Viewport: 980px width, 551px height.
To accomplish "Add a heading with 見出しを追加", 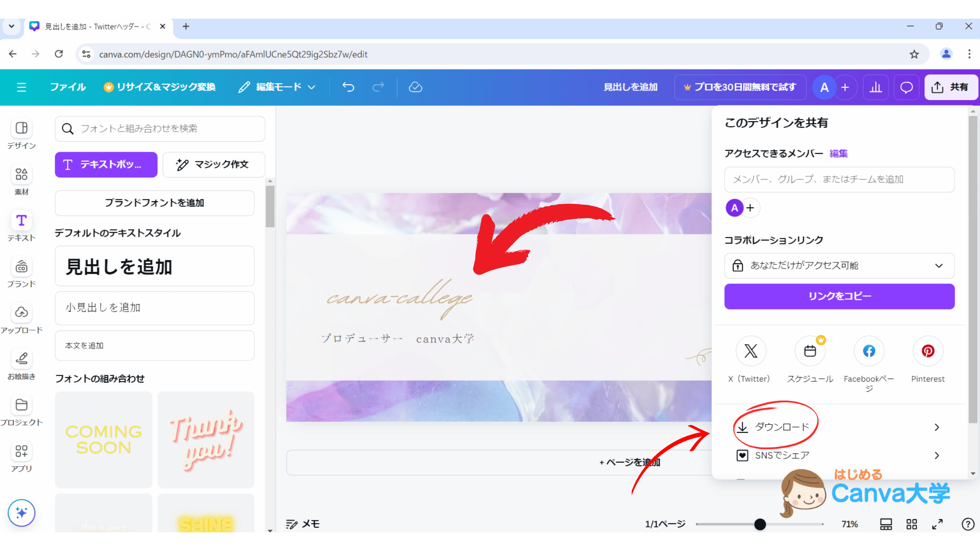I will (x=154, y=266).
